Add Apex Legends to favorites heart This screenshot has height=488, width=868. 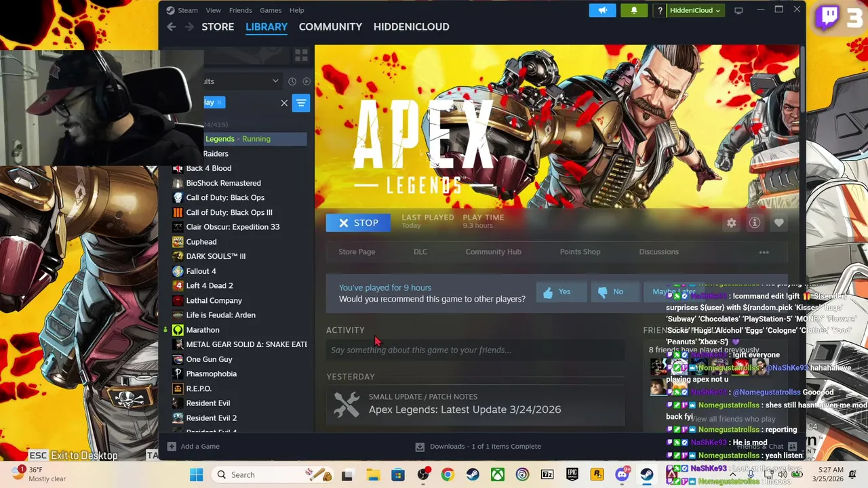(778, 223)
